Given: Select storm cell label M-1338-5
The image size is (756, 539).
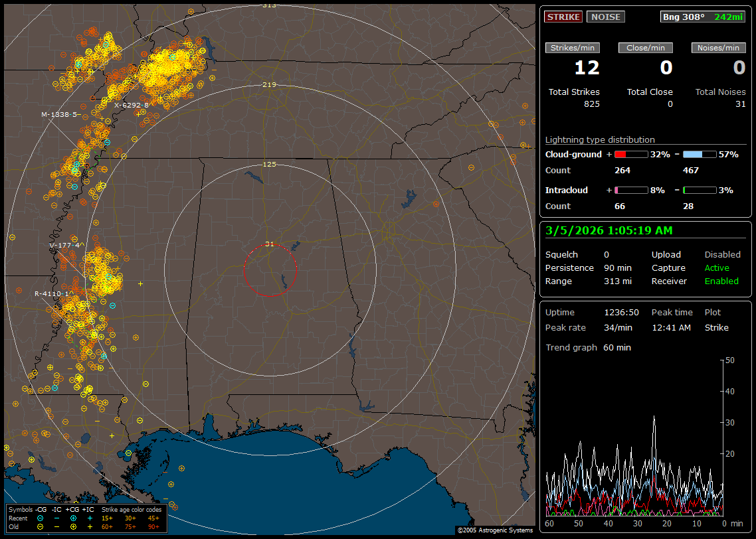Looking at the screenshot, I should pyautogui.click(x=59, y=114).
